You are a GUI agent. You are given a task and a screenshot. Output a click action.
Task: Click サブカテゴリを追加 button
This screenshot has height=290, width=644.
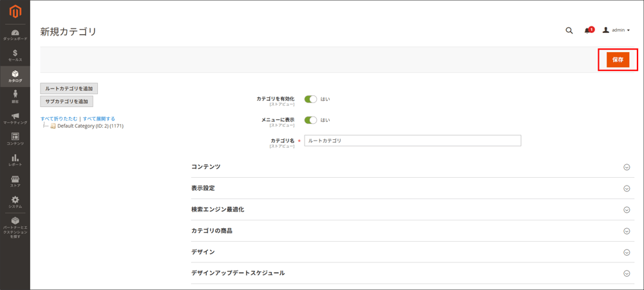click(x=66, y=101)
